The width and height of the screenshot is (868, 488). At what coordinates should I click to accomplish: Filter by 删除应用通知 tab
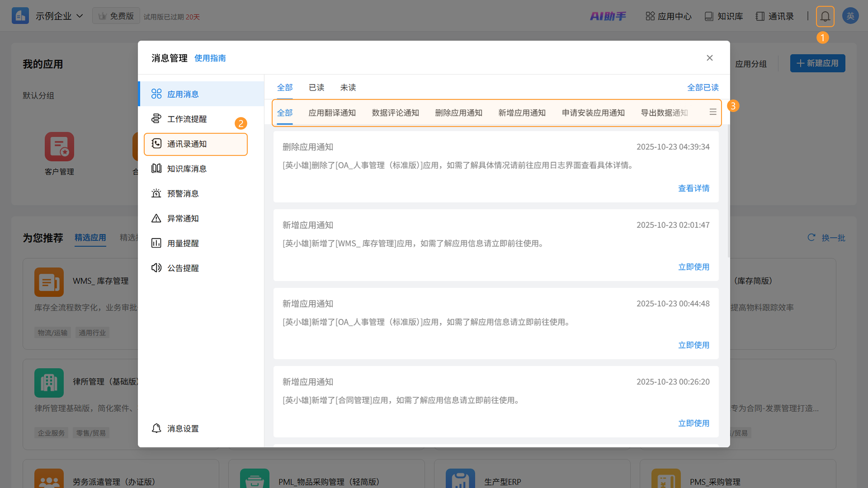tap(458, 113)
